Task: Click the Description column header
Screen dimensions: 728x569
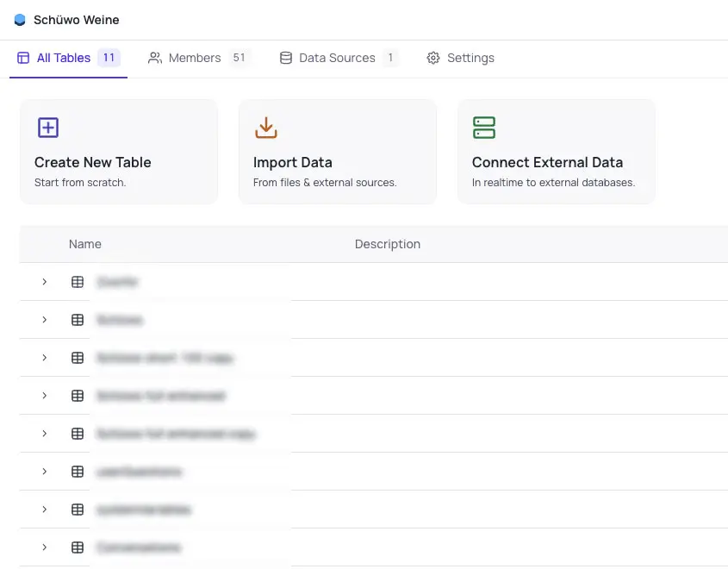Action: 388,244
